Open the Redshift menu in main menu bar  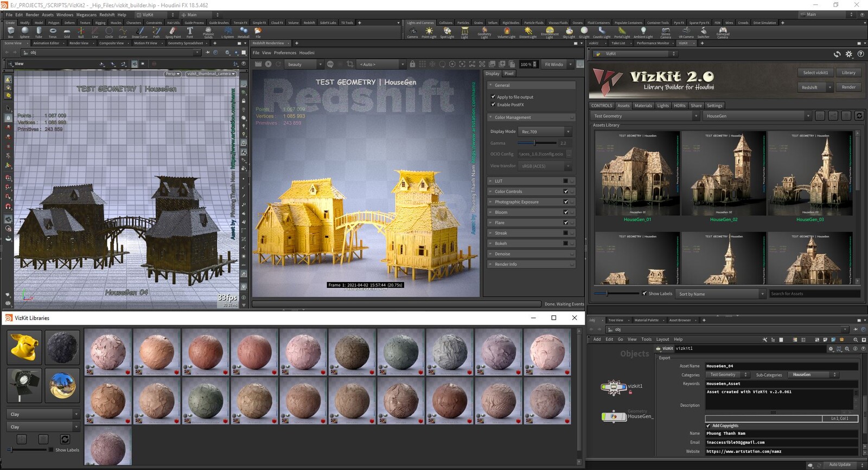pos(107,15)
